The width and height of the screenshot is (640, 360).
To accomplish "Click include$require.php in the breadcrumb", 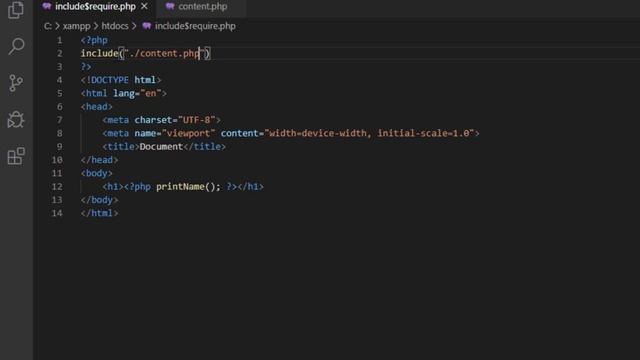I will point(195,26).
